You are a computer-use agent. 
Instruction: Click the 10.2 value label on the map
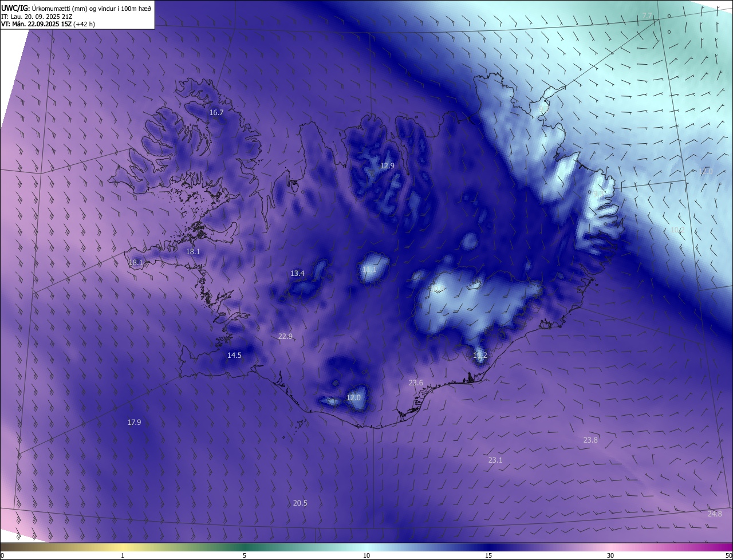click(x=677, y=230)
